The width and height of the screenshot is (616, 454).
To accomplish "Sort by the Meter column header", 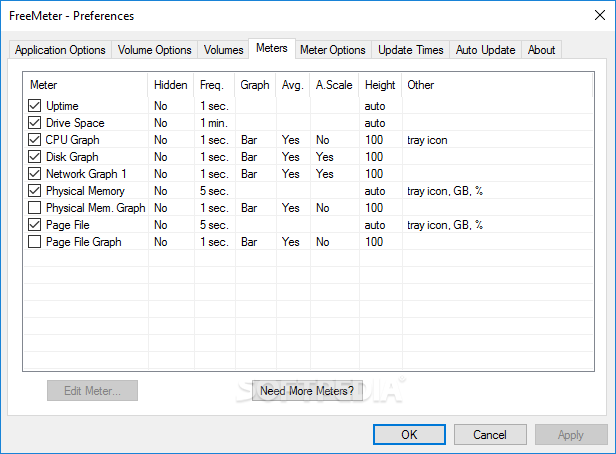I will 86,85.
